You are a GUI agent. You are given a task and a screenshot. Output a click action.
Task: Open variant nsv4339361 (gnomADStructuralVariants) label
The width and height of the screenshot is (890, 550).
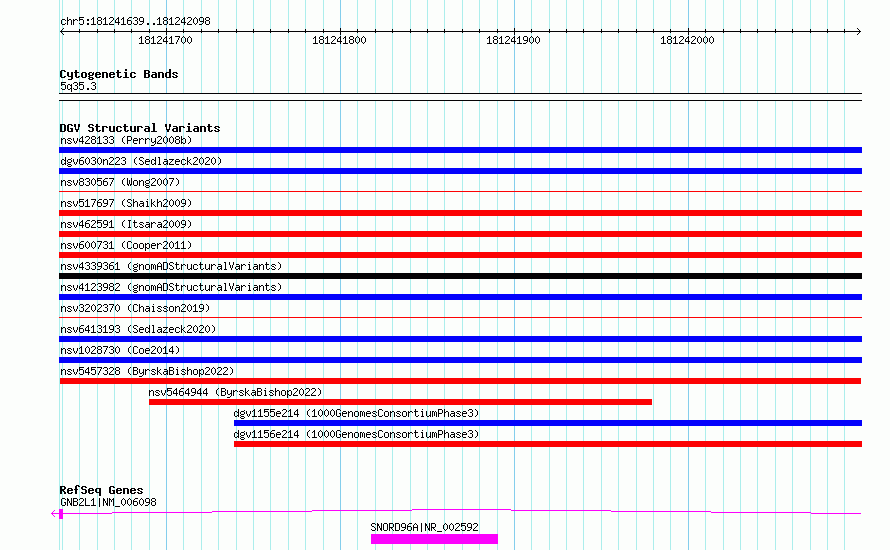pyautogui.click(x=171, y=266)
